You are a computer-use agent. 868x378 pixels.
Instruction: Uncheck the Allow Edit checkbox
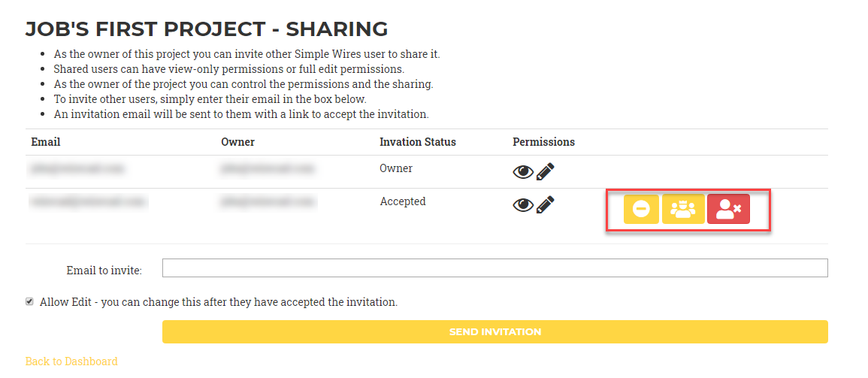(29, 302)
